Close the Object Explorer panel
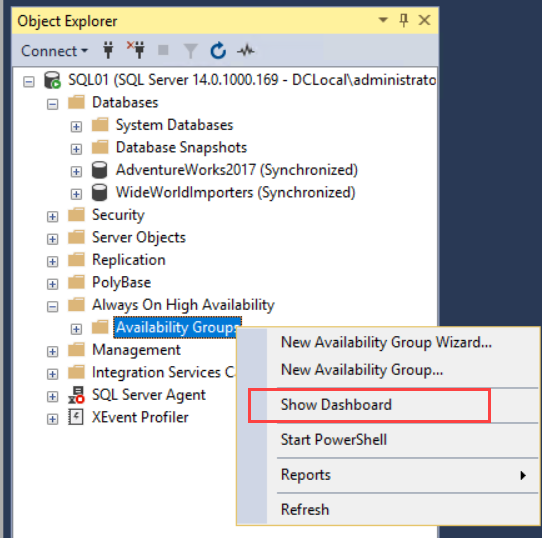The image size is (542, 538). [x=424, y=20]
